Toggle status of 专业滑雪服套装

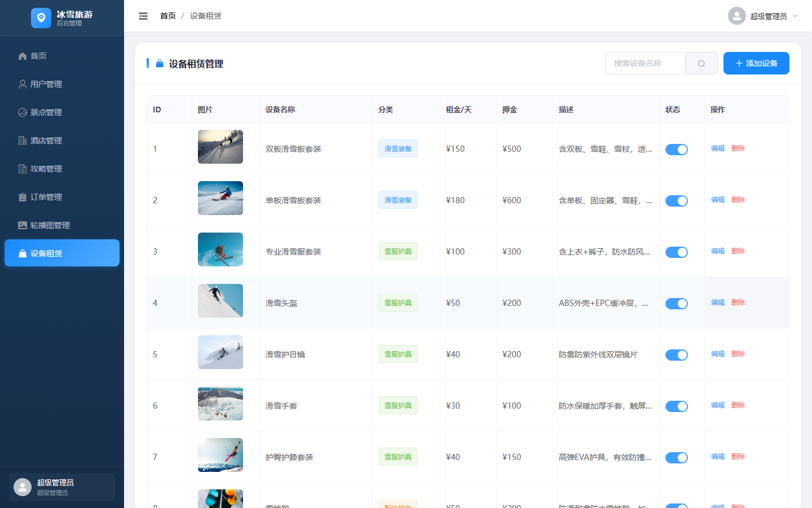coord(677,252)
